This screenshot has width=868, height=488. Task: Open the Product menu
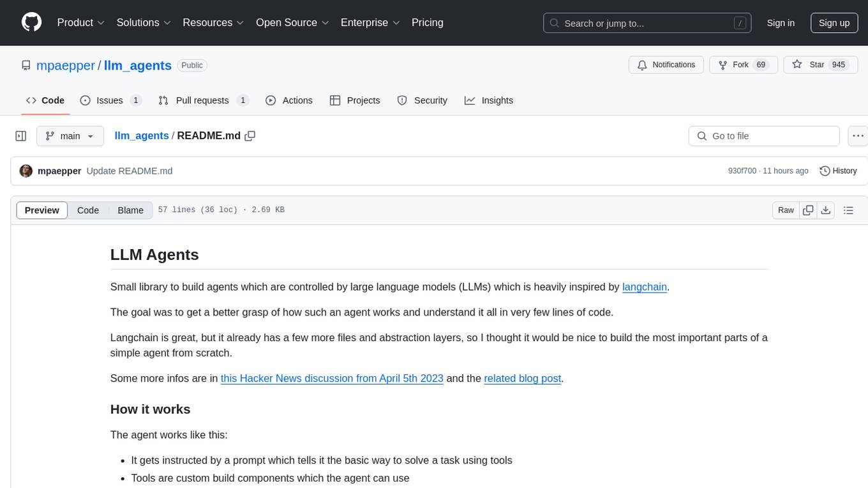pos(81,22)
